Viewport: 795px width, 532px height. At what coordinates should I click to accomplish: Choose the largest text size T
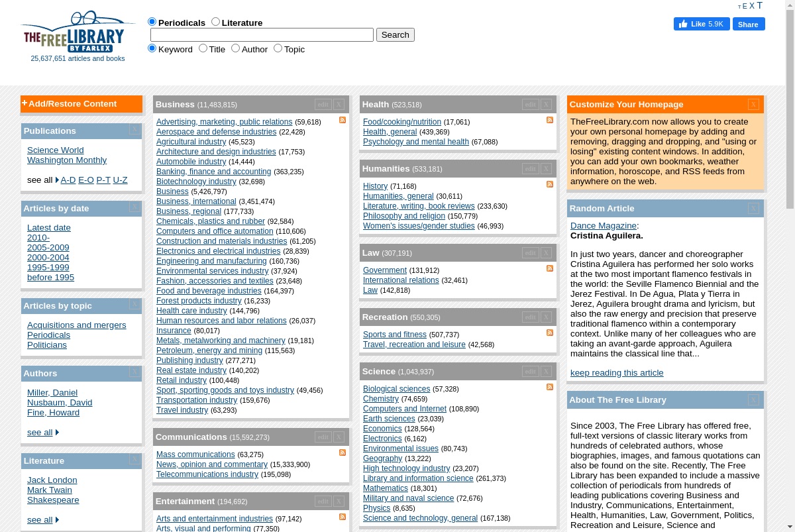click(x=759, y=5)
